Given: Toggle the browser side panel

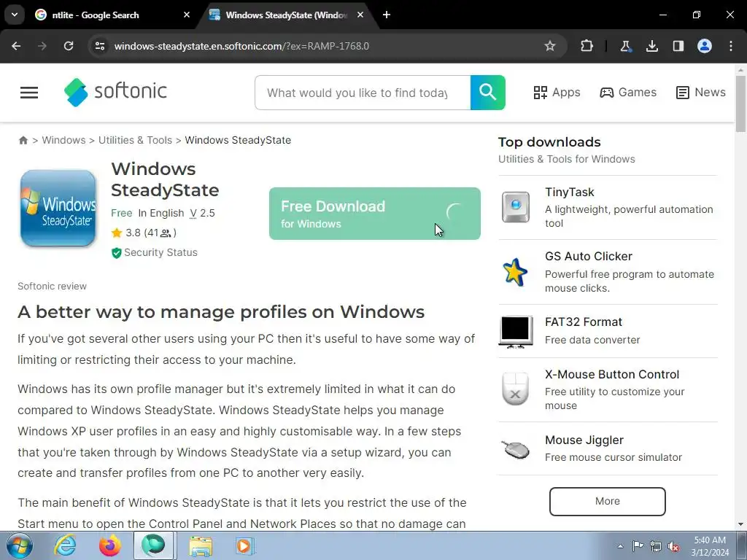Looking at the screenshot, I should tap(678, 46).
